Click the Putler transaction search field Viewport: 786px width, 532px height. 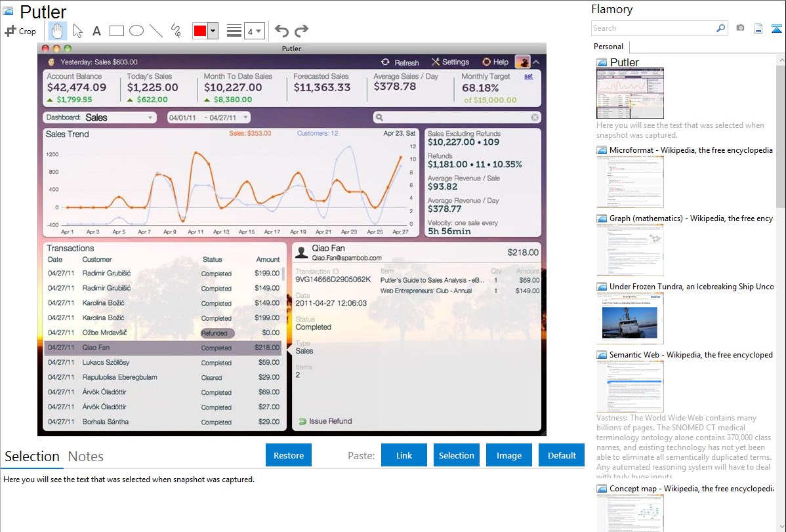(456, 117)
